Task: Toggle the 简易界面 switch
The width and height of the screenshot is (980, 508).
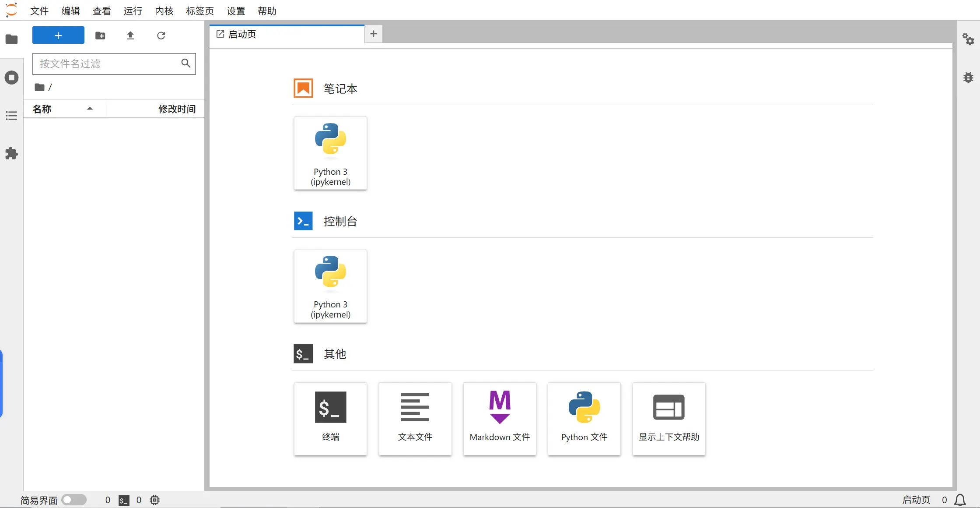Action: tap(74, 500)
